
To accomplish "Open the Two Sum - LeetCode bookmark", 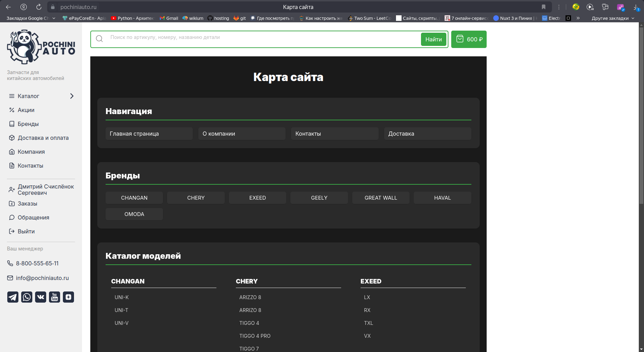I will pos(370,18).
